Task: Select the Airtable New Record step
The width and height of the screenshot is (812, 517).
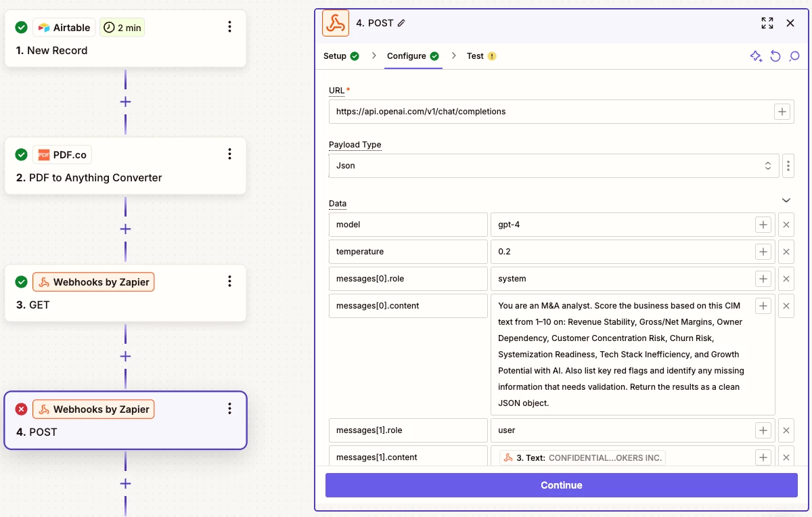Action: [126, 38]
